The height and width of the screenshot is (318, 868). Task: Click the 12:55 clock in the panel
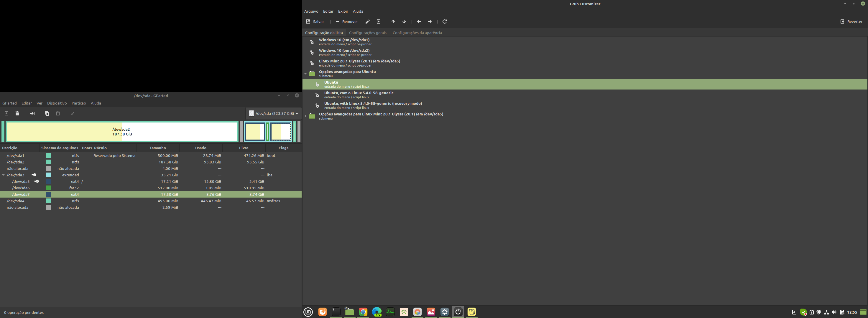click(852, 312)
